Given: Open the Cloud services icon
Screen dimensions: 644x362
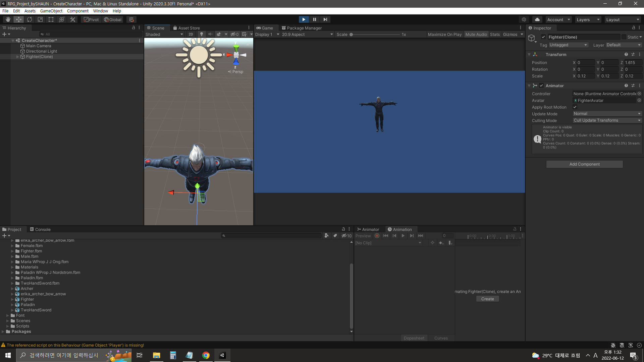Looking at the screenshot, I should (x=537, y=19).
